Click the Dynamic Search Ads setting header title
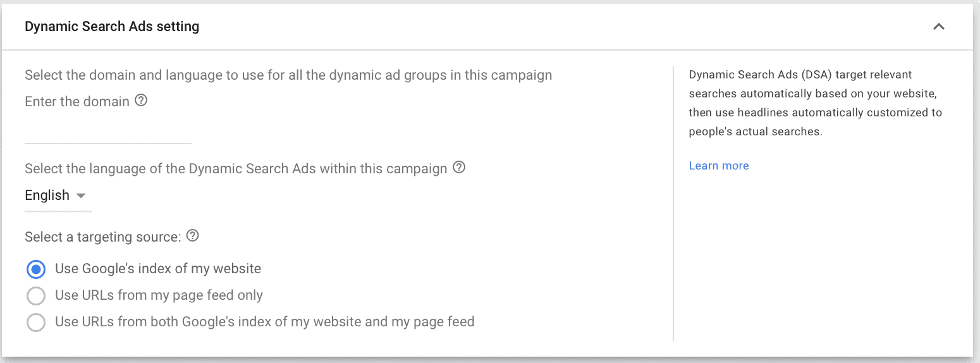Viewport: 980px width, 363px height. tap(112, 27)
